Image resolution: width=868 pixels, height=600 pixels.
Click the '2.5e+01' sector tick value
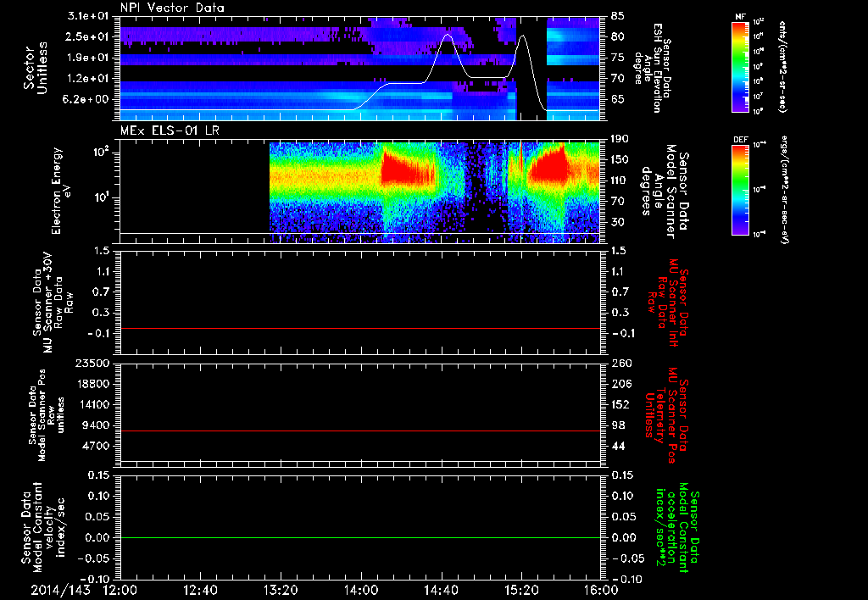click(88, 36)
